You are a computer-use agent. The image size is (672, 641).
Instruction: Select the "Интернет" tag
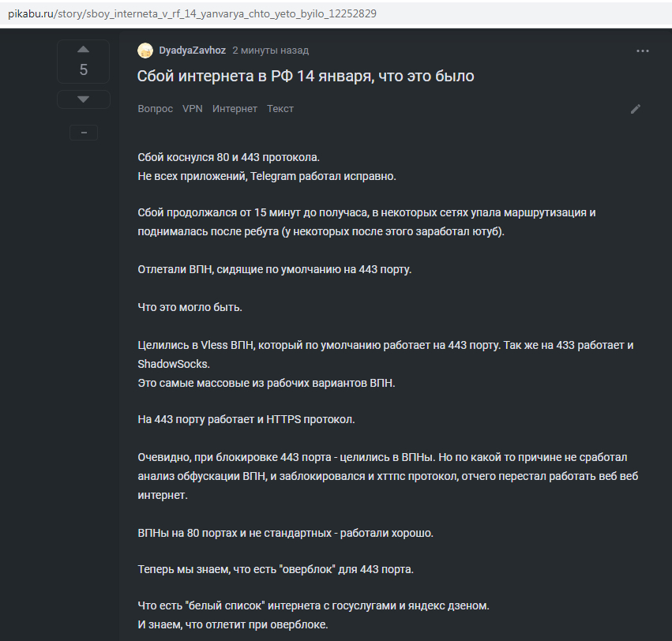[235, 109]
